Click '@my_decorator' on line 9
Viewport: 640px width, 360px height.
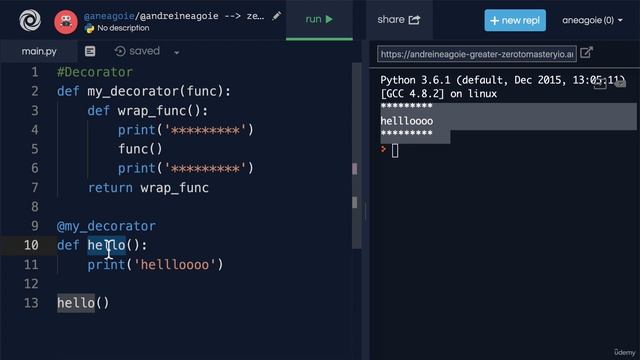click(106, 226)
